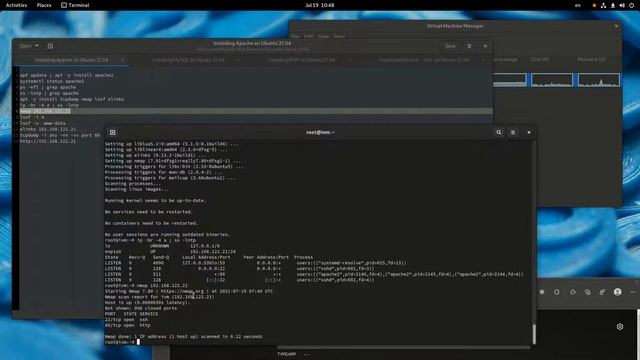Click the TYPEAPP label at the bottom
Image resolution: width=640 pixels, height=360 pixels.
point(287,354)
